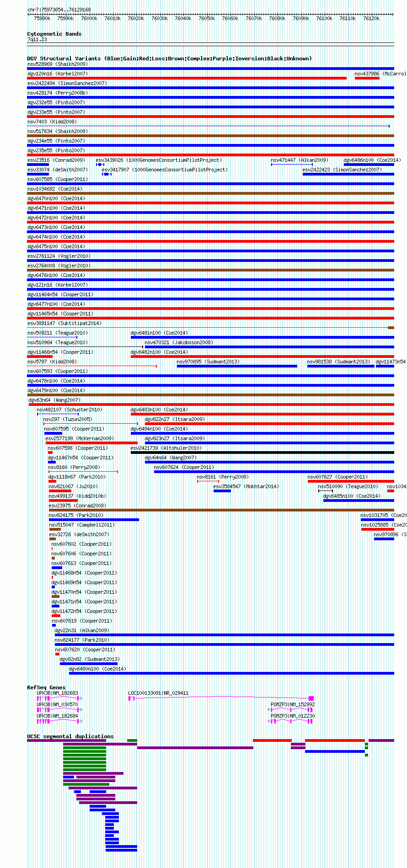Viewport: 407px width, 868px height.
Task: Select dgv6486n100 (Coe2014) variant label
Action: click(x=372, y=160)
